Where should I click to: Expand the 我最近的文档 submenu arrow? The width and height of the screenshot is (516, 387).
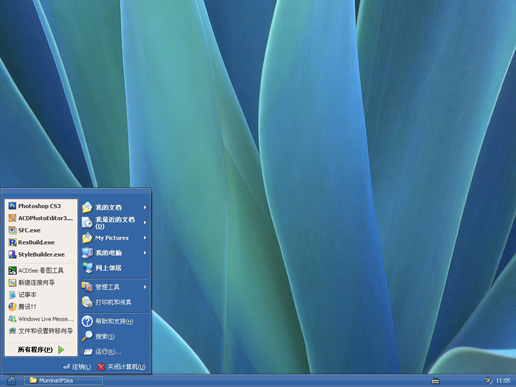point(145,222)
